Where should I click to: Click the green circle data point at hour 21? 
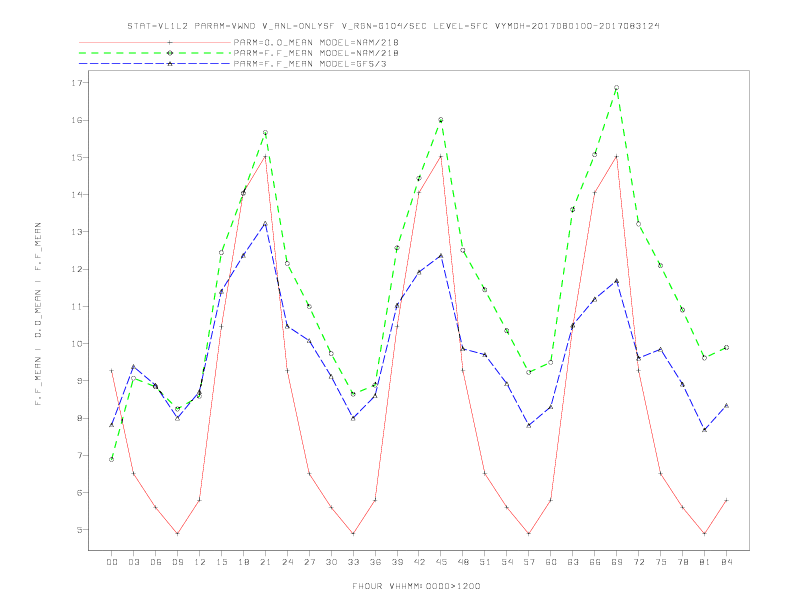click(265, 133)
